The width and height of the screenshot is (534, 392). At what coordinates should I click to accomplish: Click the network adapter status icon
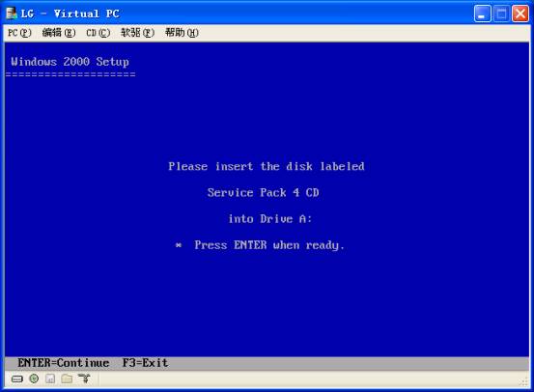(84, 378)
